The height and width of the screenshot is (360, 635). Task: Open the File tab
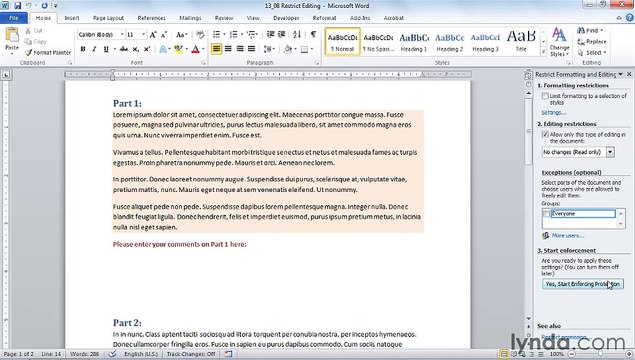(x=13, y=18)
